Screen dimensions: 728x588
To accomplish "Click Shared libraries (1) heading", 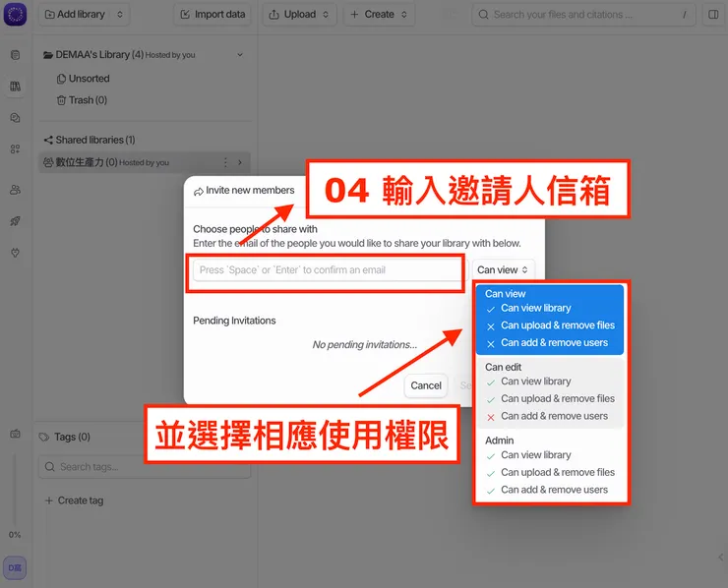I will [90, 140].
